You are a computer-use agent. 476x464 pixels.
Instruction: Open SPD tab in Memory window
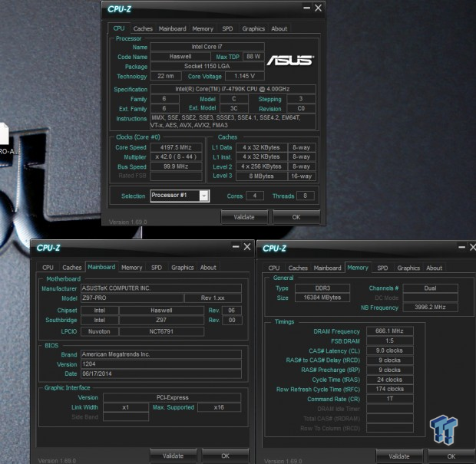click(x=382, y=268)
